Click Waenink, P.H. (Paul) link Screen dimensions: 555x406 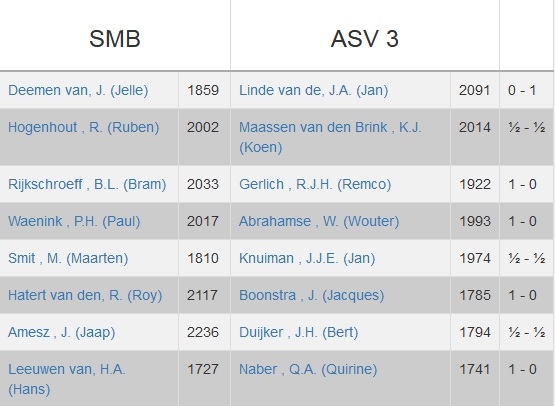pos(74,222)
